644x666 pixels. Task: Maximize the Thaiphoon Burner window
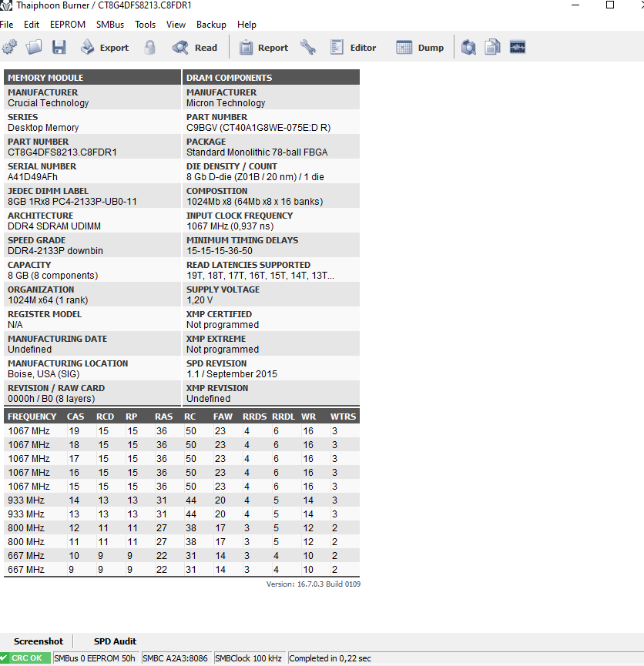[x=610, y=5]
